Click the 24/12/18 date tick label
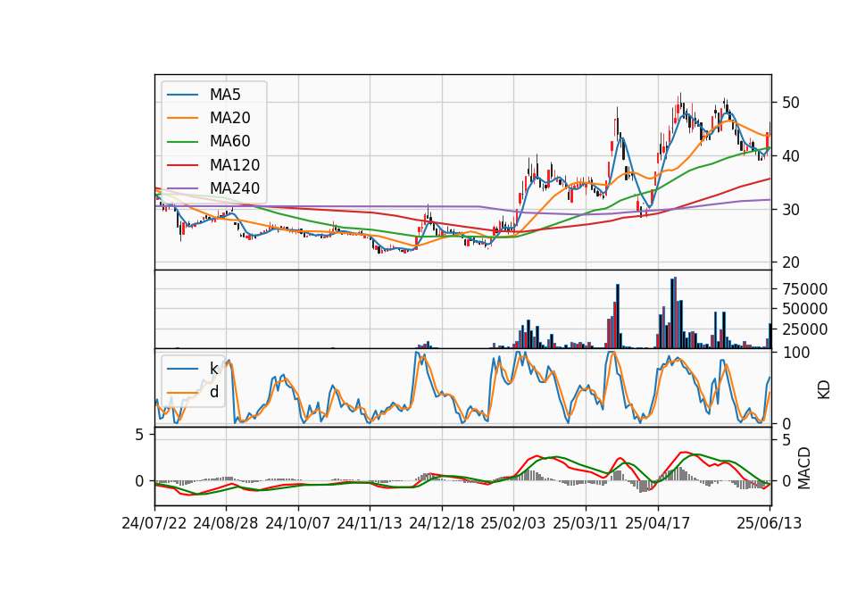The height and width of the screenshot is (616, 857). (x=442, y=523)
